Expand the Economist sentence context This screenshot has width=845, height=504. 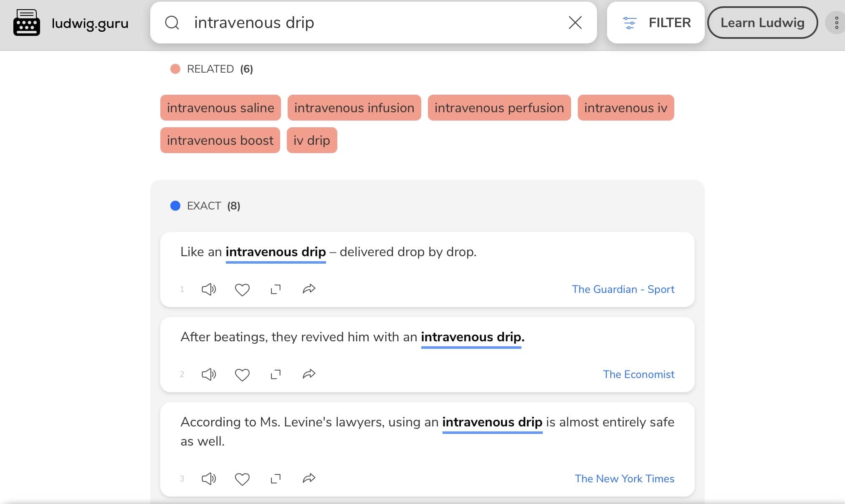click(x=276, y=374)
